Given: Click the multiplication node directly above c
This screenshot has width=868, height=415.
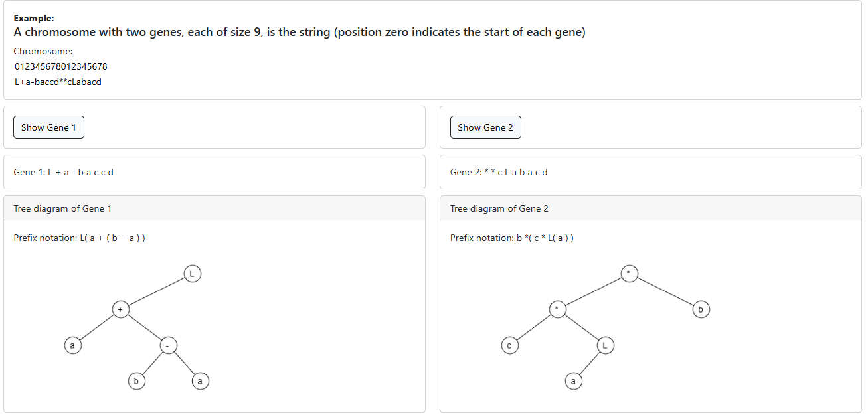Looking at the screenshot, I should pyautogui.click(x=557, y=309).
